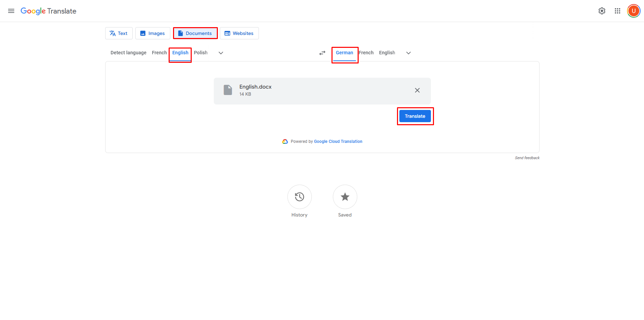
Task: Click the Google Translate logo
Action: click(x=48, y=11)
